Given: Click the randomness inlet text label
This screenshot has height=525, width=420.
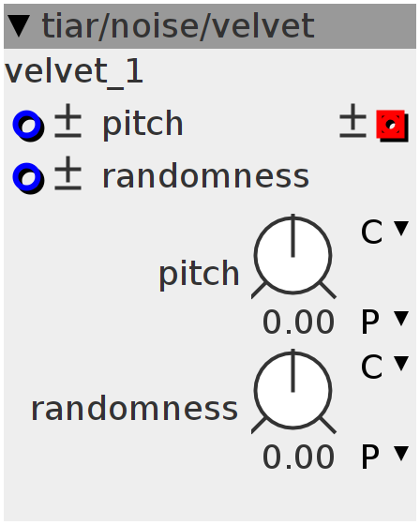Looking at the screenshot, I should pos(205,176).
